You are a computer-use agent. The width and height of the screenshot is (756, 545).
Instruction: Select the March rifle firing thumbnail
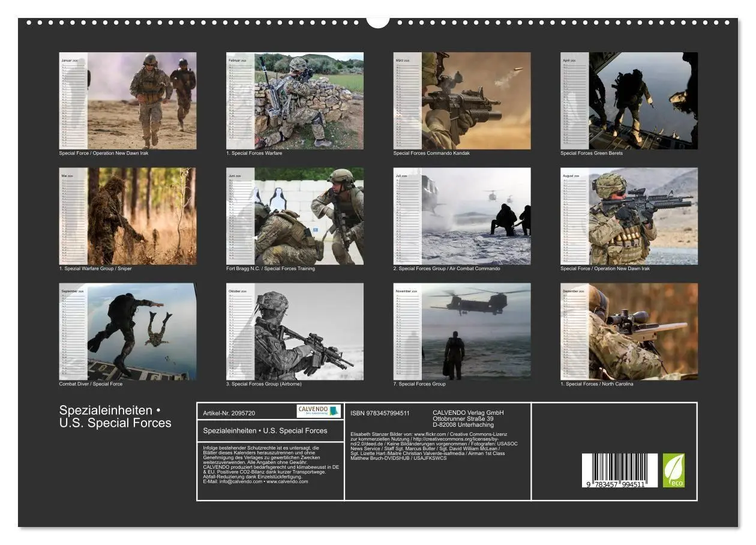(x=462, y=101)
